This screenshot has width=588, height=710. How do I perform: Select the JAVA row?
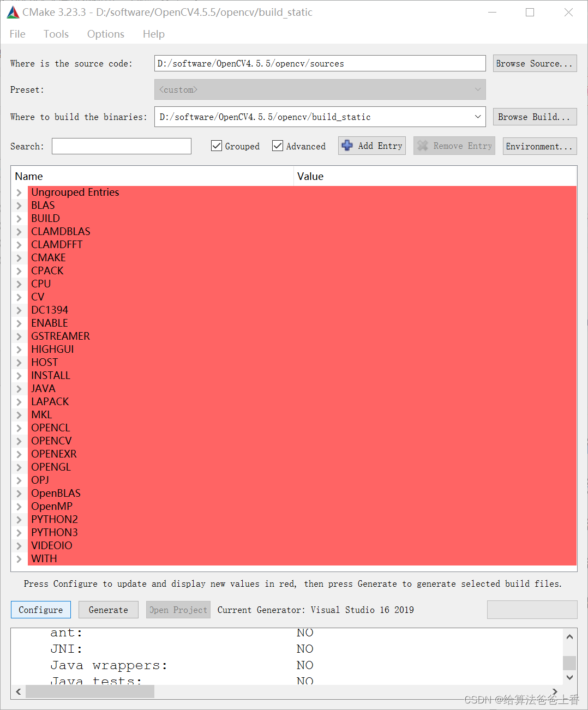pos(302,389)
